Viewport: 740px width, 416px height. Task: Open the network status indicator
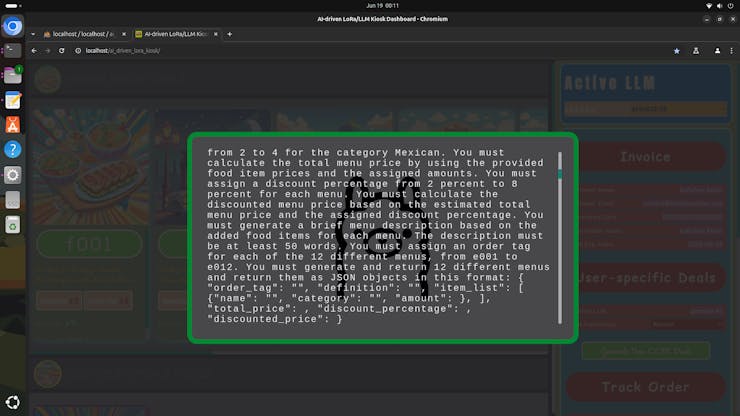click(x=708, y=6)
